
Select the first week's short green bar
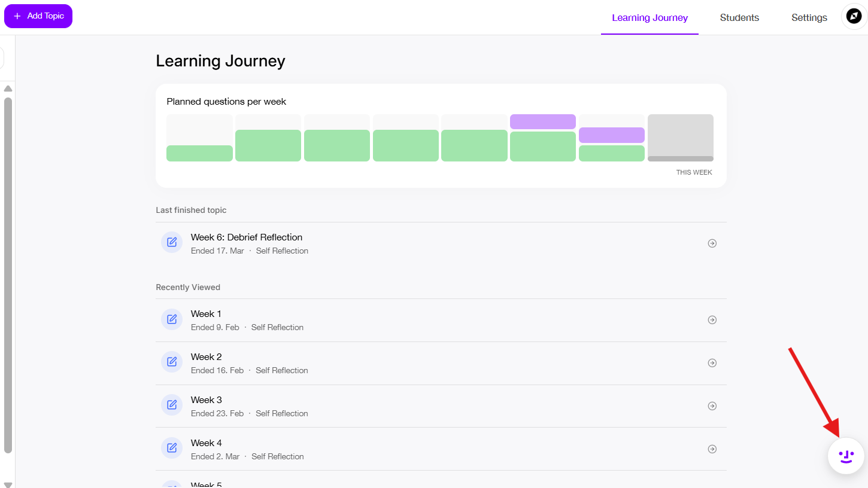(199, 153)
